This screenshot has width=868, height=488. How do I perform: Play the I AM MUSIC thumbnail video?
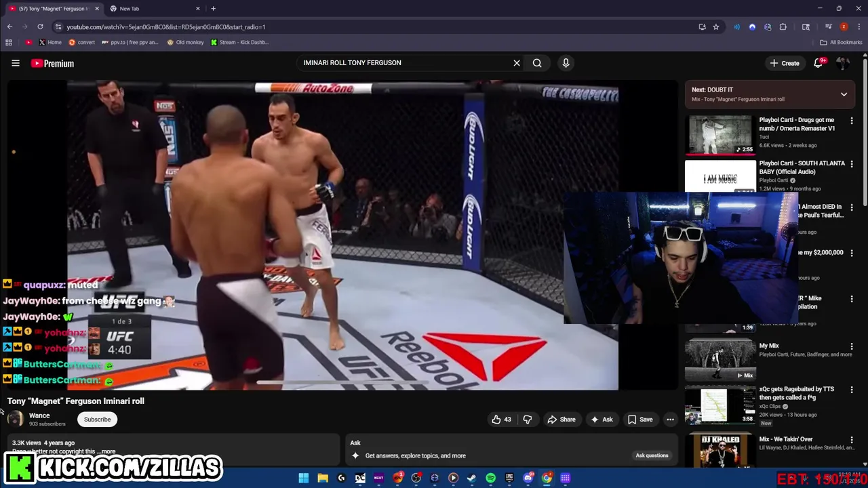pos(720,178)
